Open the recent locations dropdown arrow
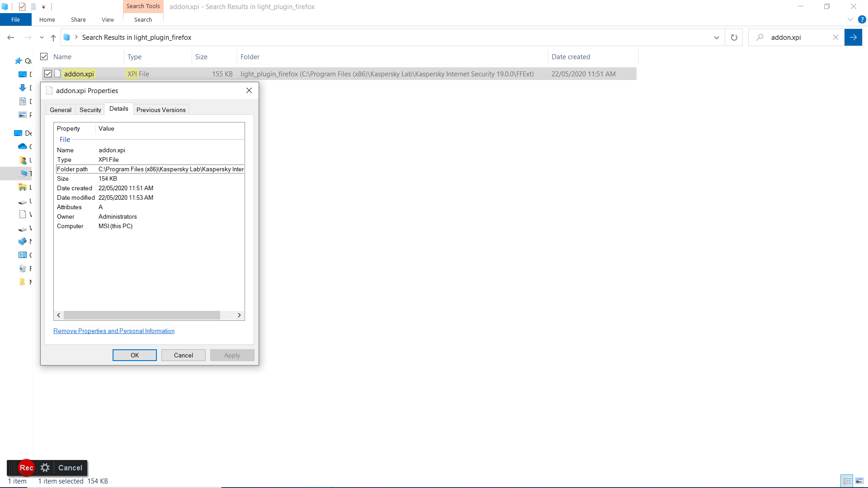 42,38
